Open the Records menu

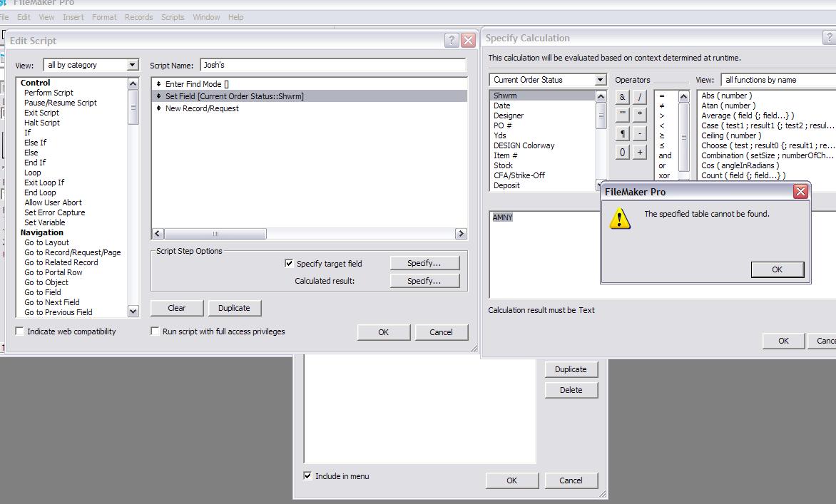point(138,17)
